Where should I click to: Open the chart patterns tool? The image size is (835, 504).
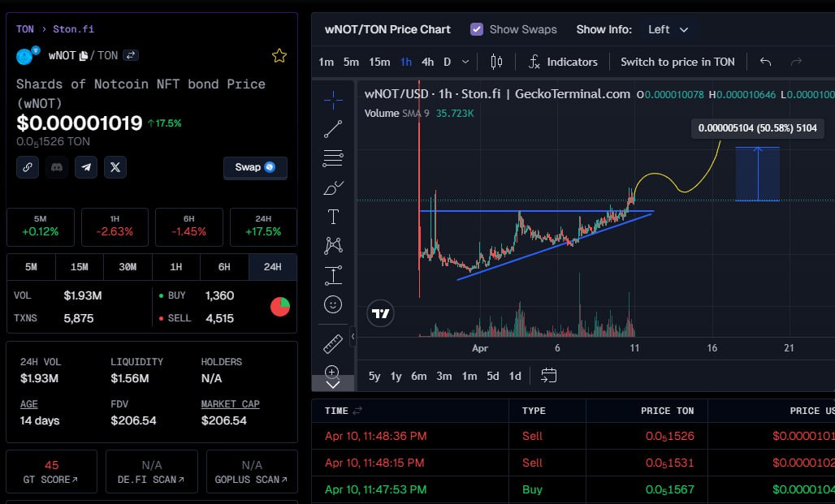click(x=333, y=245)
